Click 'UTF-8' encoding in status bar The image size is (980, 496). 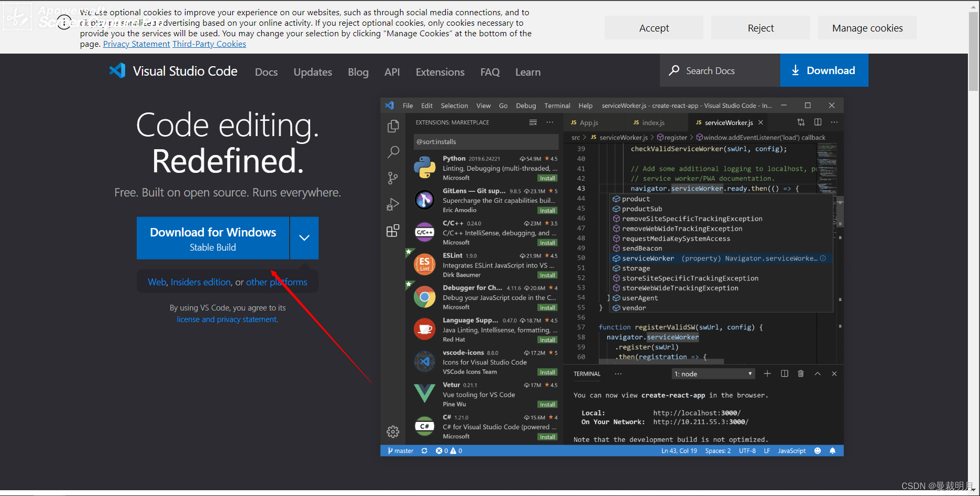pyautogui.click(x=747, y=451)
